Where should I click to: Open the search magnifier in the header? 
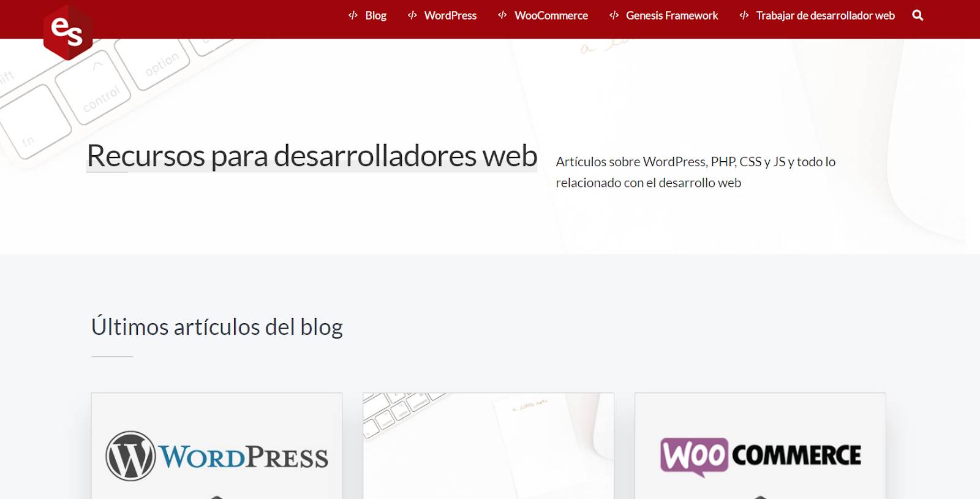click(918, 15)
